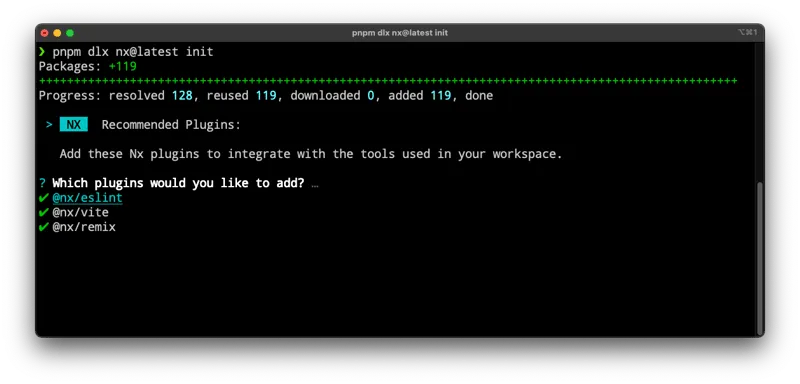Image resolution: width=800 pixels, height=384 pixels.
Task: Click the red close window button
Action: (x=44, y=33)
